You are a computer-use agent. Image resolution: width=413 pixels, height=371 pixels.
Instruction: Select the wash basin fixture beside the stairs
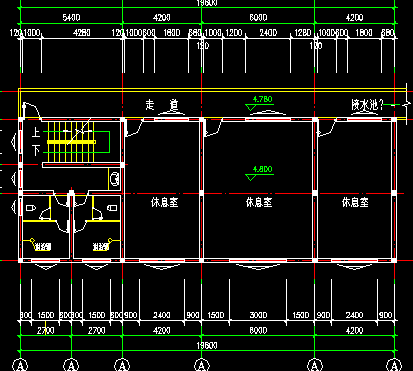tap(114, 179)
